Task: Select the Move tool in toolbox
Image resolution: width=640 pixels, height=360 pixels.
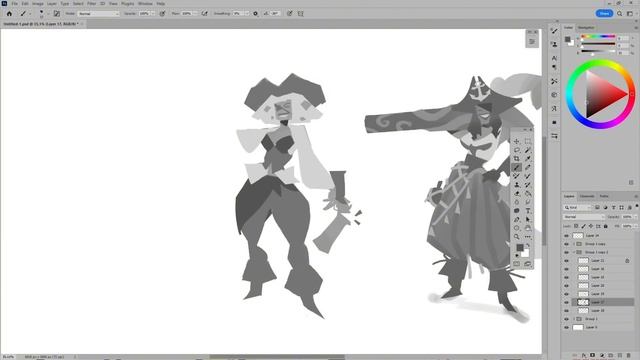Action: (x=516, y=141)
